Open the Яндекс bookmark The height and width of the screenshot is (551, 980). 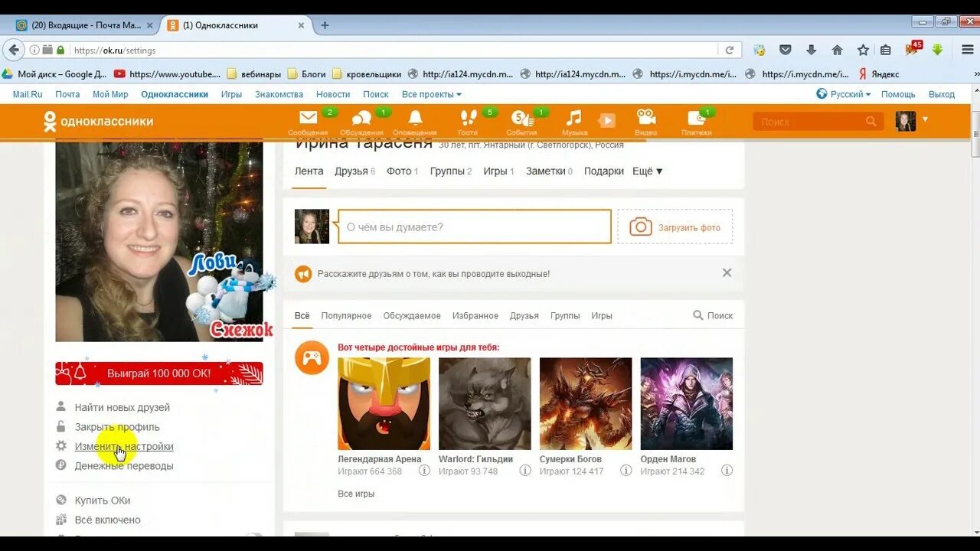[x=878, y=74]
